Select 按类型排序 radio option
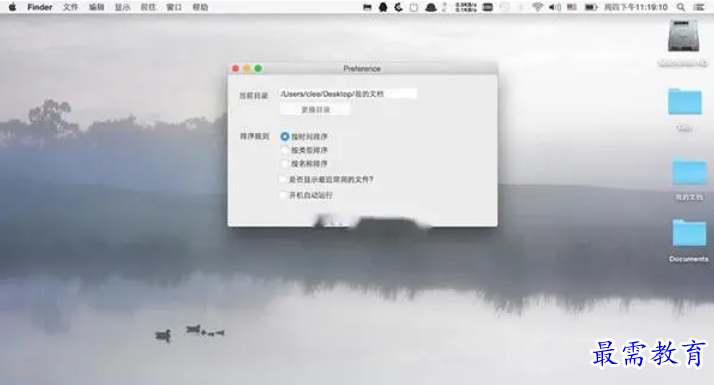The height and width of the screenshot is (385, 714). (285, 150)
